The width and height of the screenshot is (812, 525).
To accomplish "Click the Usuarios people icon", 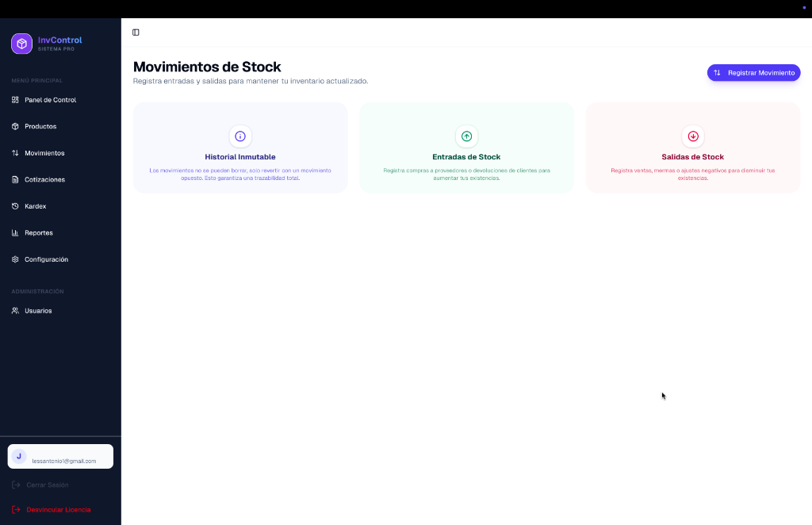I will point(15,311).
